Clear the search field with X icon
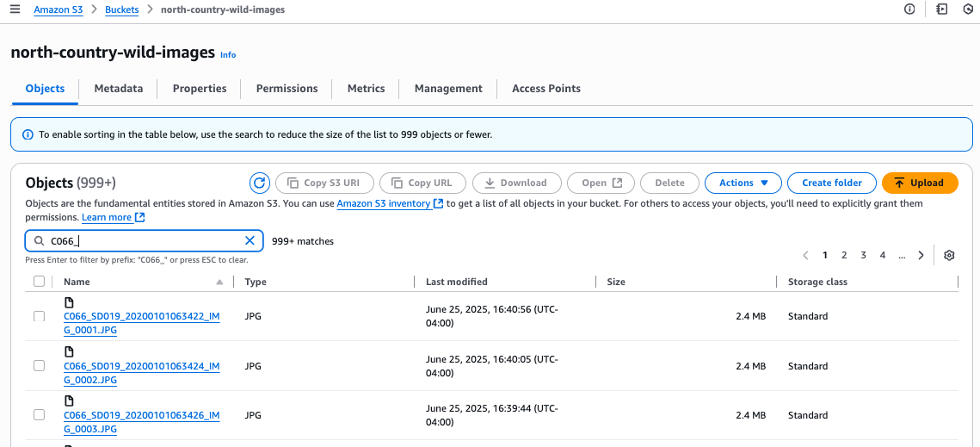 click(250, 240)
